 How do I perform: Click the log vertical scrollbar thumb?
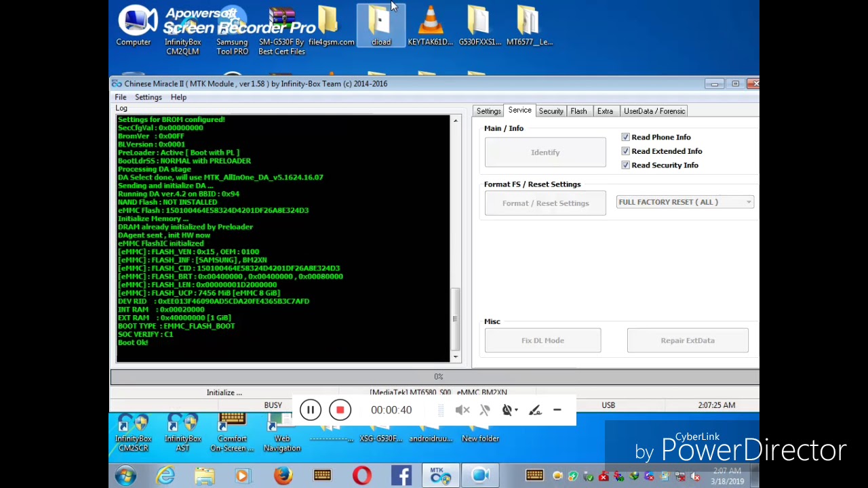456,319
